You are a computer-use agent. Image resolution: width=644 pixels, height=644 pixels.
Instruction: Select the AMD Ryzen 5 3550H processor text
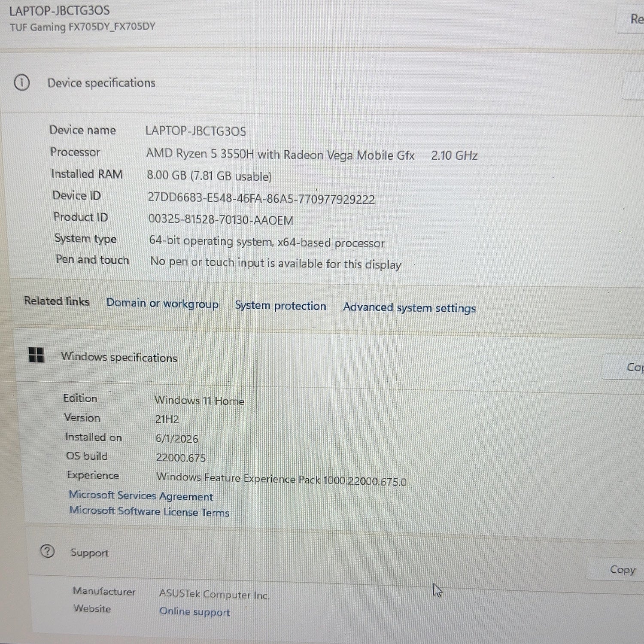click(x=280, y=154)
